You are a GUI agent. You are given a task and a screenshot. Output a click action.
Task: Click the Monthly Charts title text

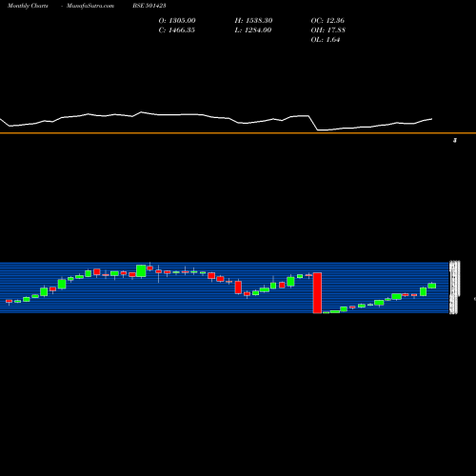click(x=28, y=6)
